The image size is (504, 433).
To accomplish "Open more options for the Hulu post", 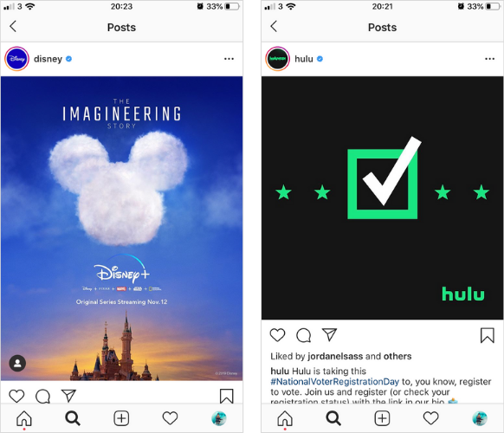I will coord(489,59).
